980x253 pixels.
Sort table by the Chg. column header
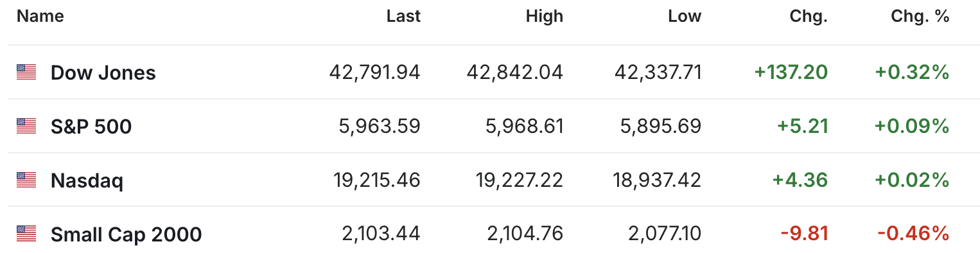click(x=809, y=17)
